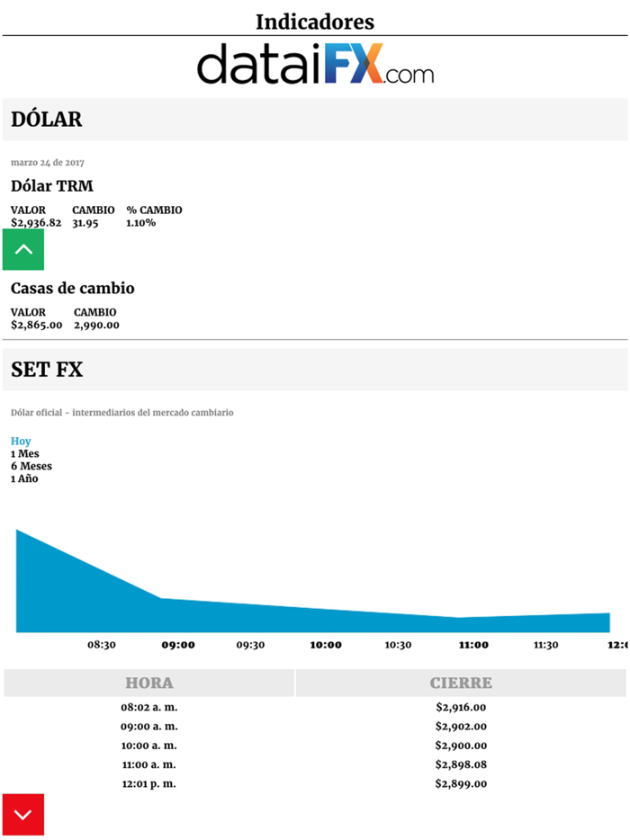This screenshot has height=840, width=630.
Task: Select the "Hoy" time range
Action: pyautogui.click(x=20, y=441)
